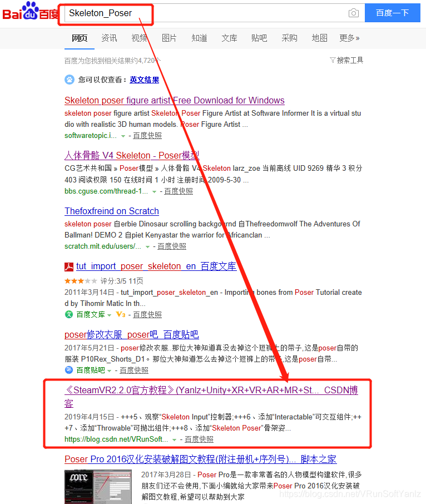Click green 百度文库 source label

[91, 315]
